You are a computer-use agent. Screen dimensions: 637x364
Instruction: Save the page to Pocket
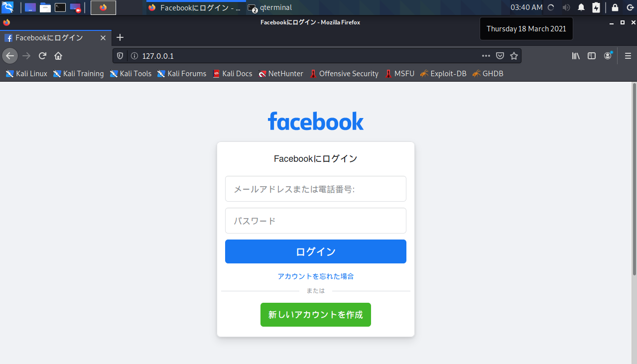[x=500, y=56]
